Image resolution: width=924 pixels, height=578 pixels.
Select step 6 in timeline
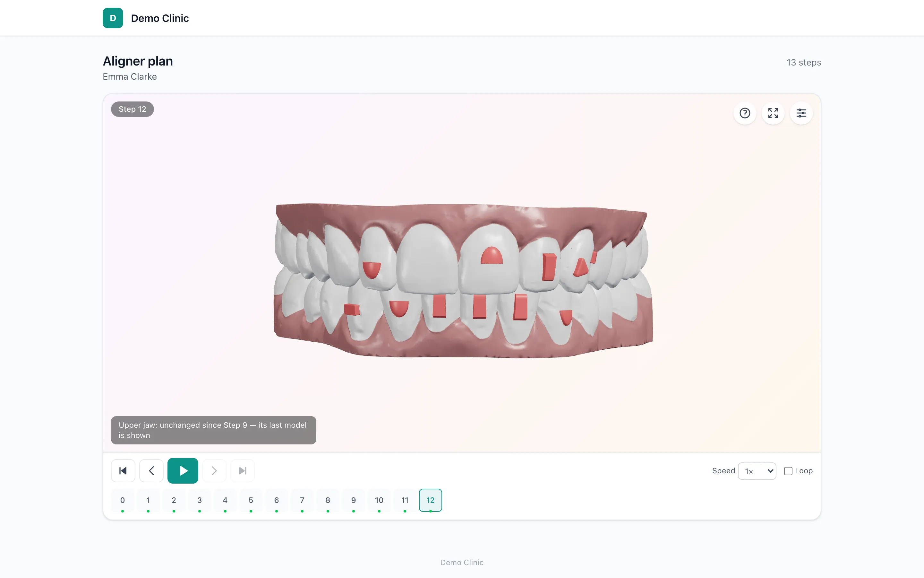277,500
